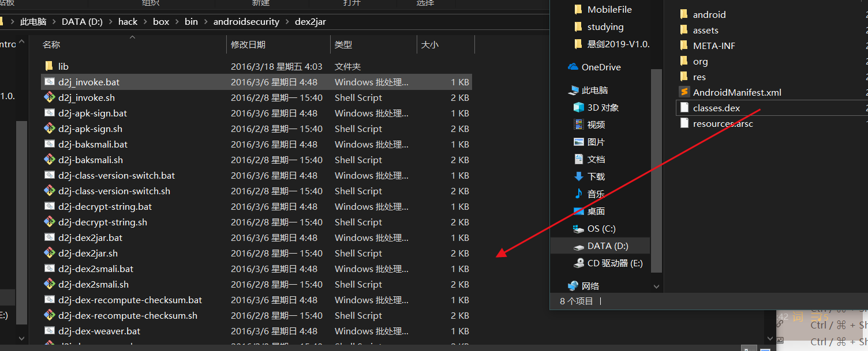Screen dimensions: 868x351
Task: Click the d2j-dex-recompute-checksum.bat icon
Action: click(49, 300)
